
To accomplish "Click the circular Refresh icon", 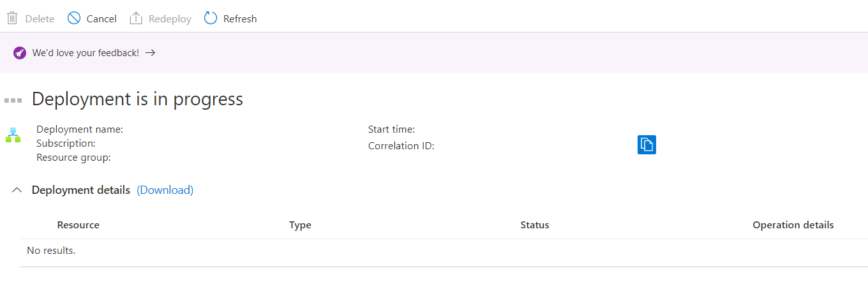I will [x=211, y=18].
